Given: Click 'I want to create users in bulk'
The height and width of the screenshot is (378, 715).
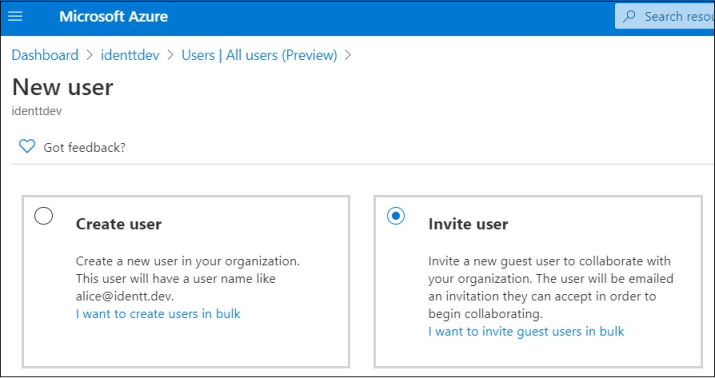Looking at the screenshot, I should (158, 314).
